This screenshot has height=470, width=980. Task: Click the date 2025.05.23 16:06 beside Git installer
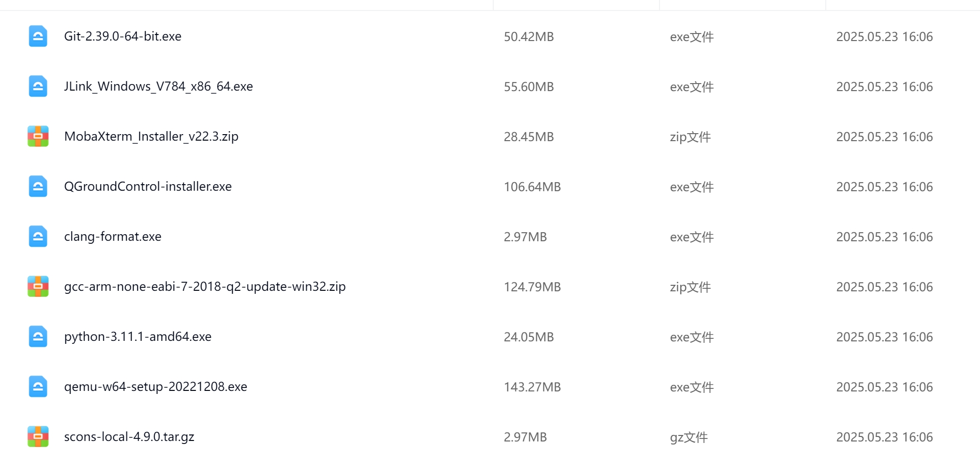884,36
